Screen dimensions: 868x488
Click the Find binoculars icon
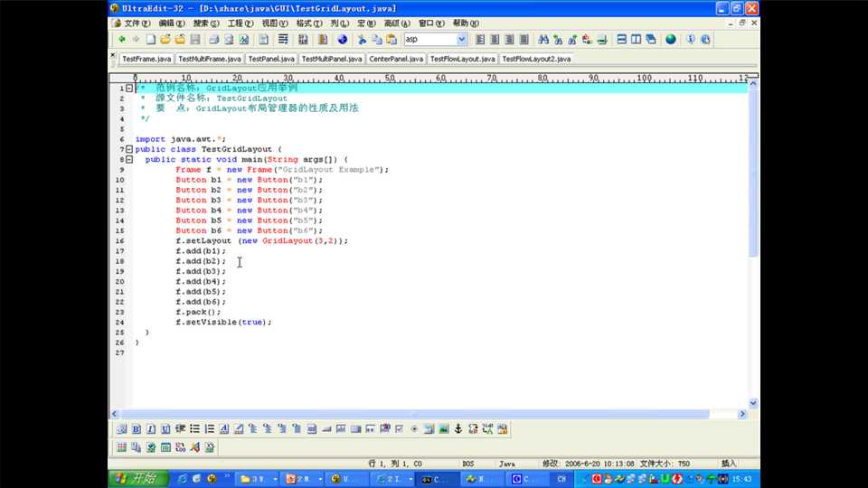[543, 39]
